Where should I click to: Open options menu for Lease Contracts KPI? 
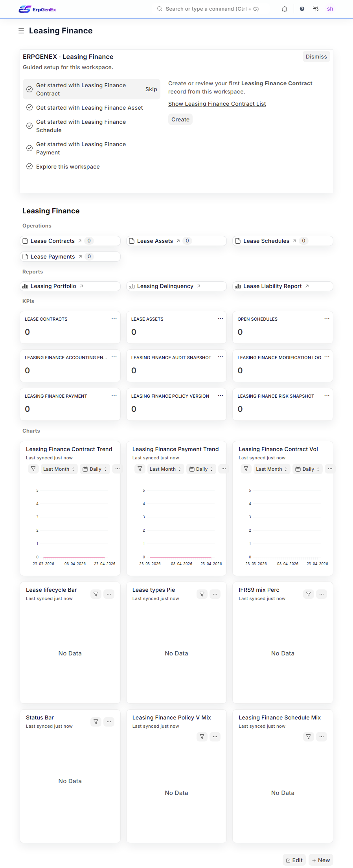(114, 318)
